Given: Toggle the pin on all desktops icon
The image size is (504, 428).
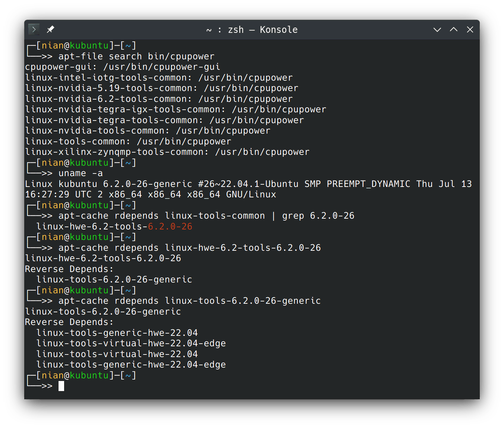Looking at the screenshot, I should pyautogui.click(x=50, y=29).
